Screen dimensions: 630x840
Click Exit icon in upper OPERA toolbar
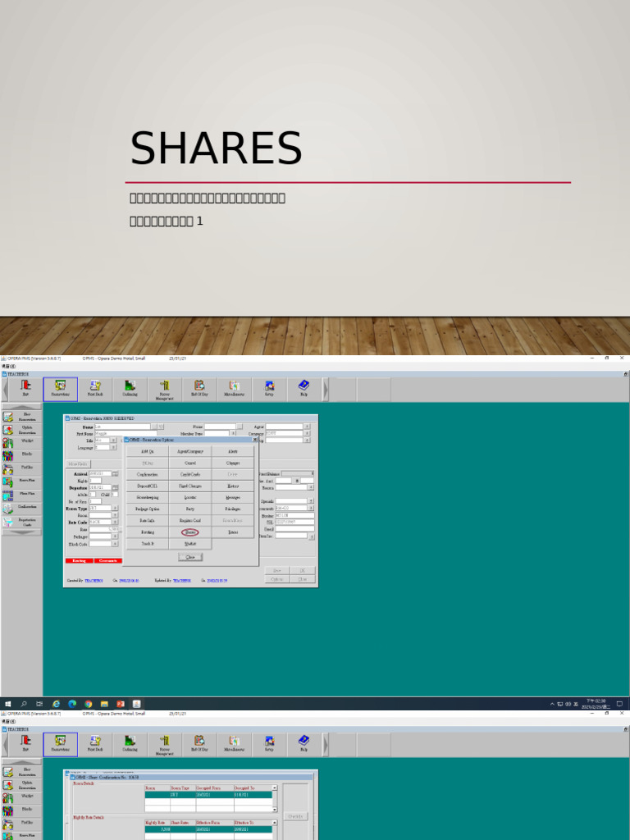(x=25, y=389)
